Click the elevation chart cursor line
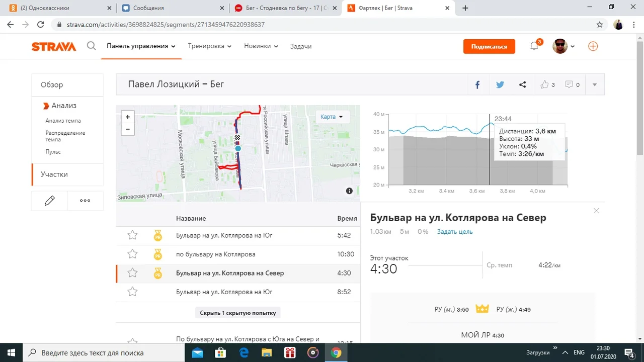 point(490,149)
